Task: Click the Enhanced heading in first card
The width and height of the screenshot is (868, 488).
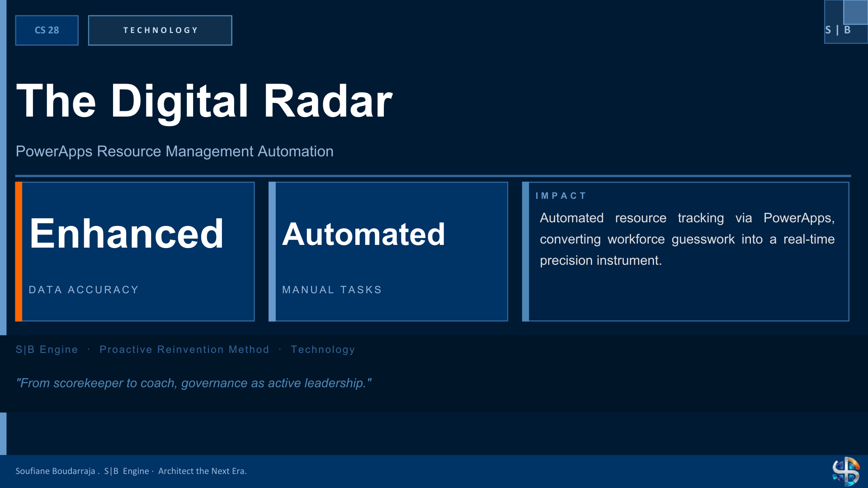Action: tap(127, 234)
